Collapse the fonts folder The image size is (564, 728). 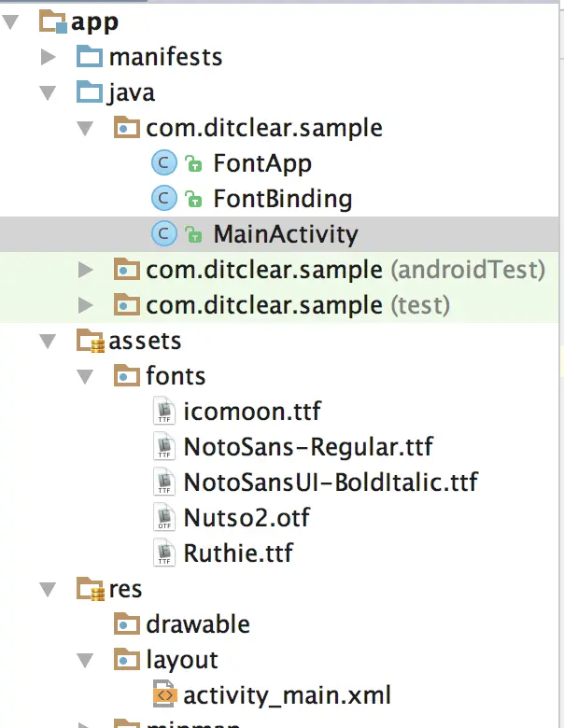pos(86,377)
